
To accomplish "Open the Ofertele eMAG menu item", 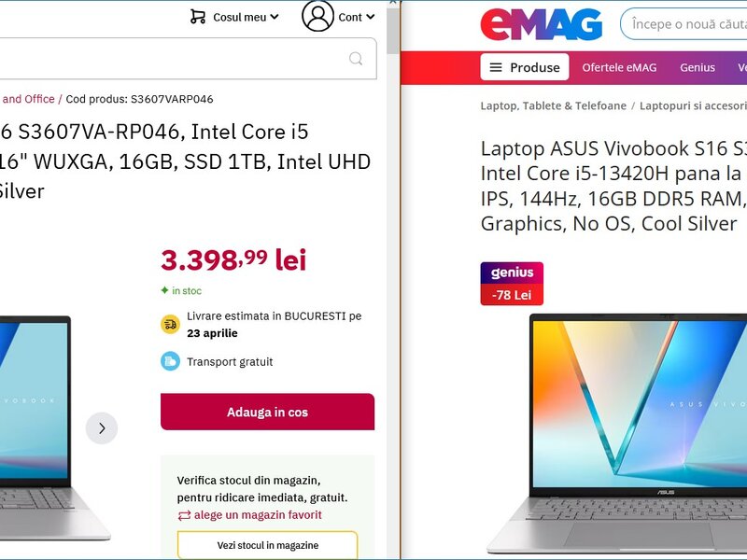I will (x=619, y=67).
